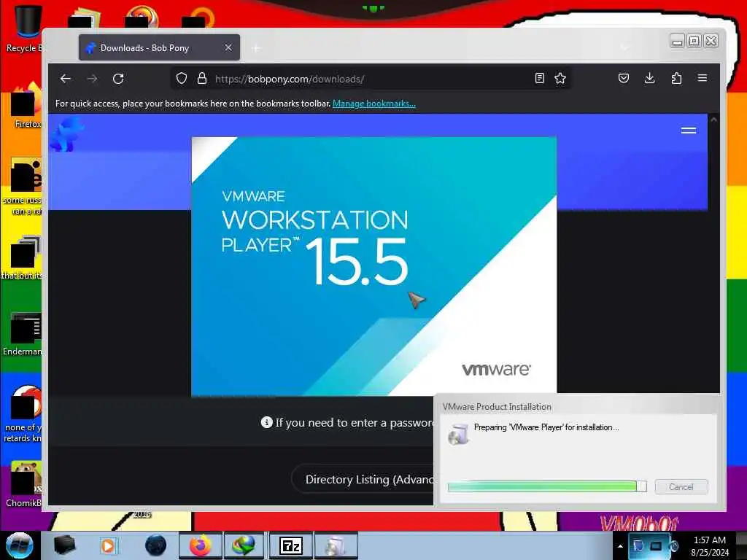Open Firefox from the taskbar

point(201,545)
